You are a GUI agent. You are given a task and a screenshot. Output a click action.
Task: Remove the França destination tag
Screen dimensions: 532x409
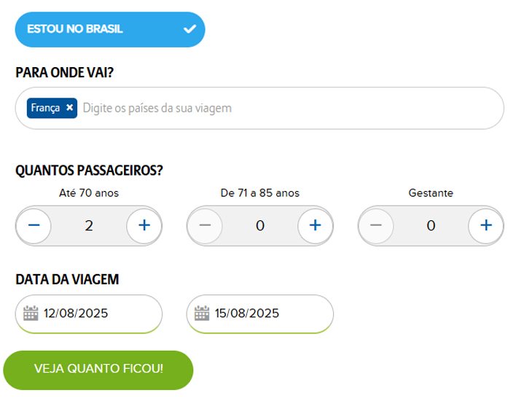click(69, 108)
